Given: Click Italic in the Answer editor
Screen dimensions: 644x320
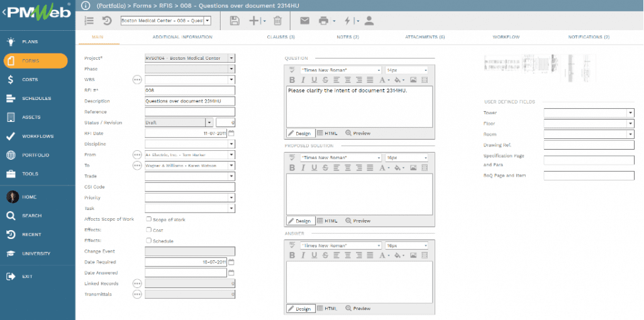Looking at the screenshot, I should tap(304, 255).
